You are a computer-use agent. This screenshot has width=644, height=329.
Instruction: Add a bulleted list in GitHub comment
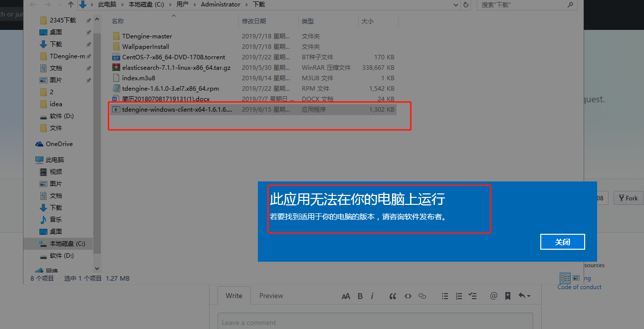point(445,296)
